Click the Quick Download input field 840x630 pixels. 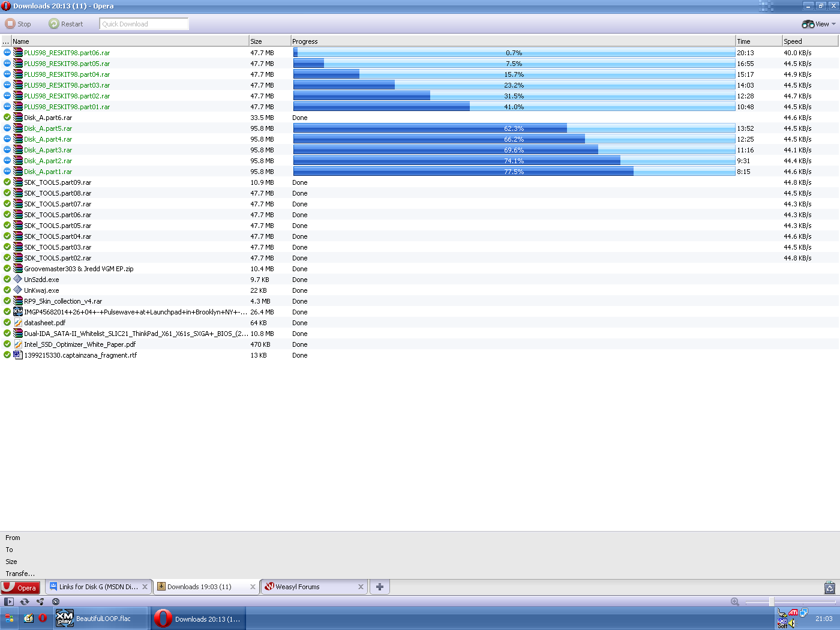click(x=144, y=24)
